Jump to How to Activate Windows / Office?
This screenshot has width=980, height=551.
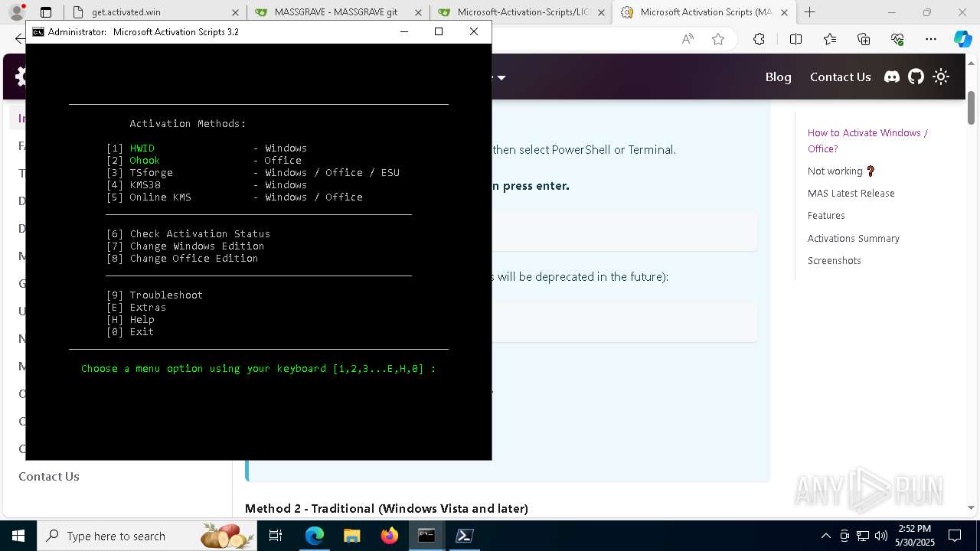pyautogui.click(x=867, y=141)
